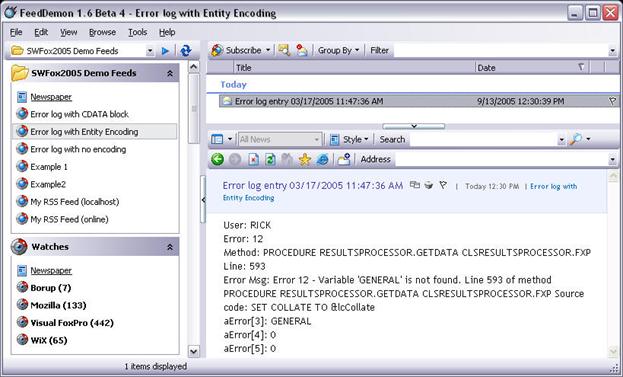Click the magnifier search icon
Viewport: 623px width, 377px height.
[x=576, y=139]
